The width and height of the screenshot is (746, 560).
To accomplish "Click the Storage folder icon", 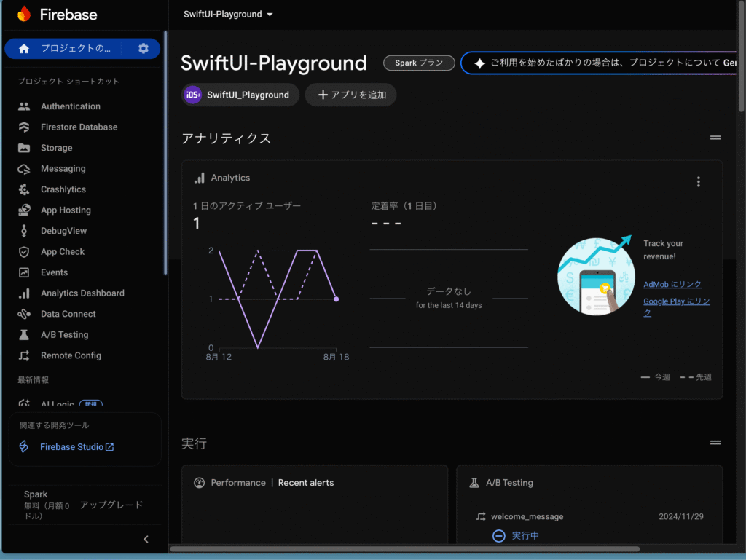I will pos(24,148).
